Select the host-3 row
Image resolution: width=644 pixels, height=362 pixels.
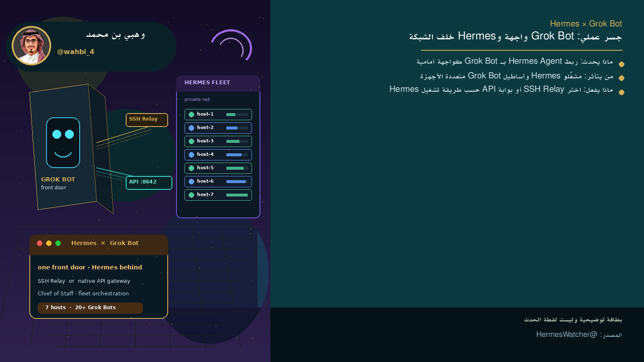point(218,141)
